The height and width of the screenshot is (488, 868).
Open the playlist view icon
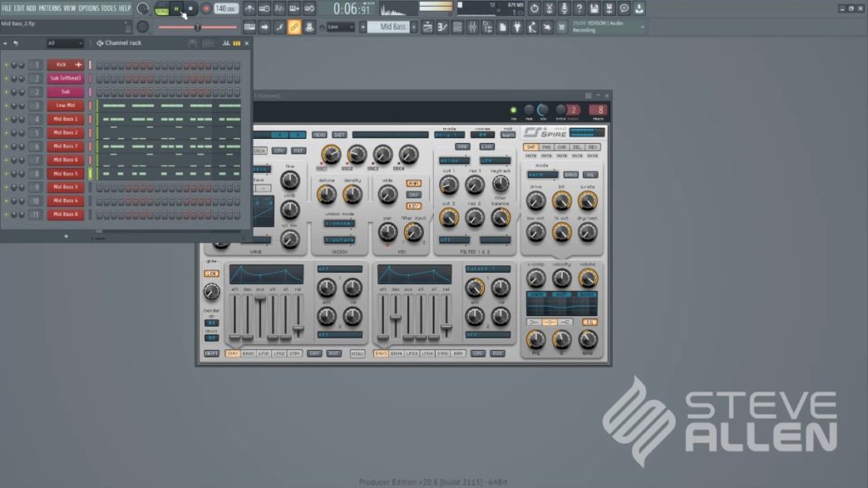pyautogui.click(x=427, y=26)
